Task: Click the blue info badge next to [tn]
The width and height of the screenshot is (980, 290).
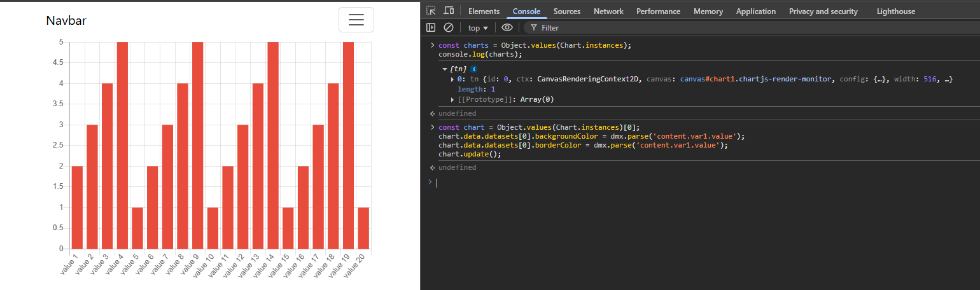Action: click(x=474, y=69)
